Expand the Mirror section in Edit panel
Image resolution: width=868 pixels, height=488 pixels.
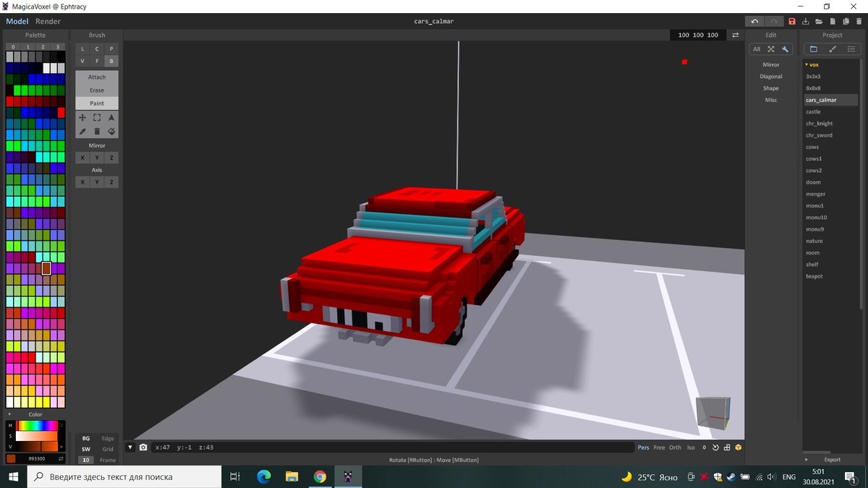point(771,64)
